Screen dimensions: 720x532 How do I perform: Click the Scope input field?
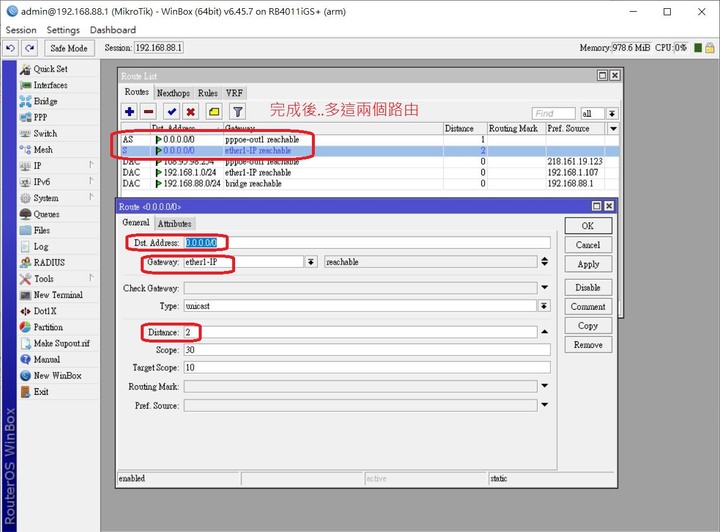click(x=367, y=350)
